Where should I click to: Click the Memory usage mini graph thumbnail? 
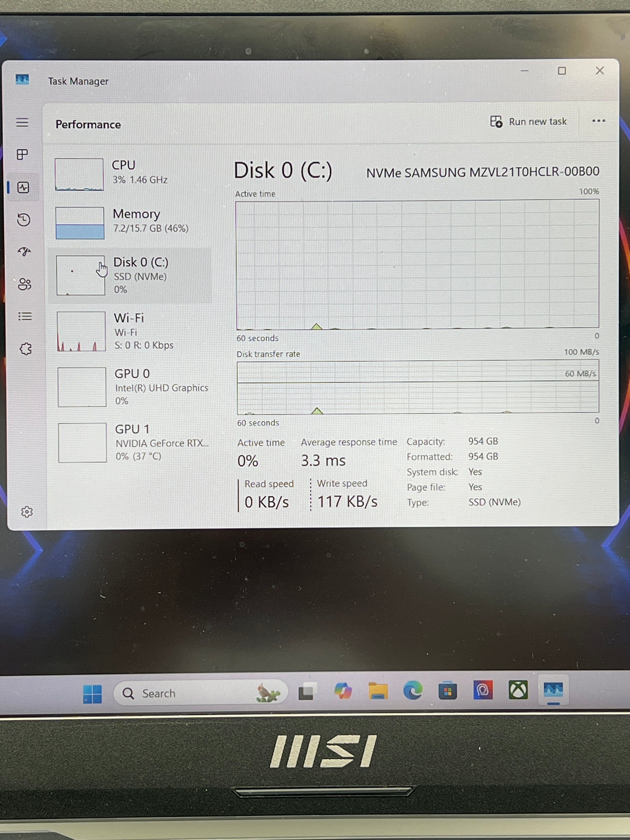(x=80, y=223)
